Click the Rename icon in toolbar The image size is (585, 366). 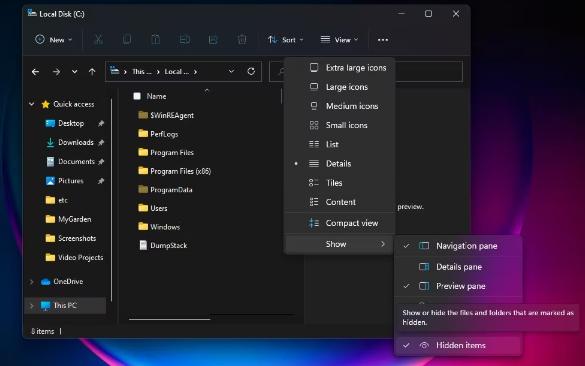(185, 40)
